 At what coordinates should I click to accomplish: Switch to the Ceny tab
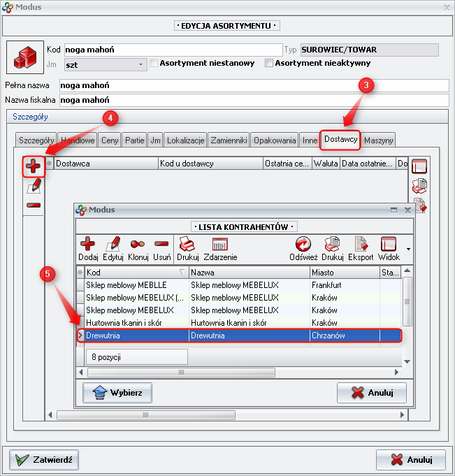point(110,140)
